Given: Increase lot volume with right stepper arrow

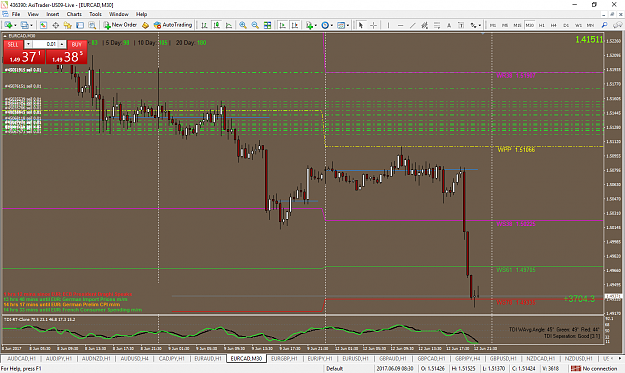Looking at the screenshot, I should click(62, 44).
